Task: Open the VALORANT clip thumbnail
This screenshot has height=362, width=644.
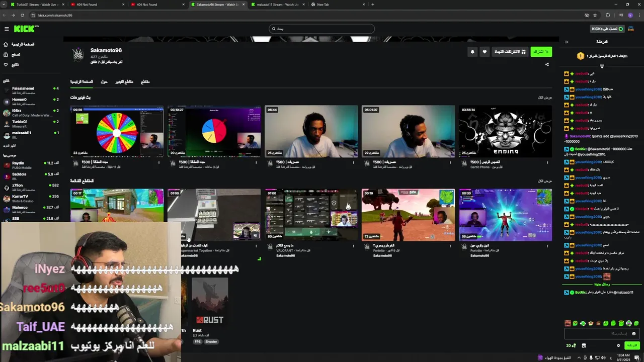Action: coord(311,215)
